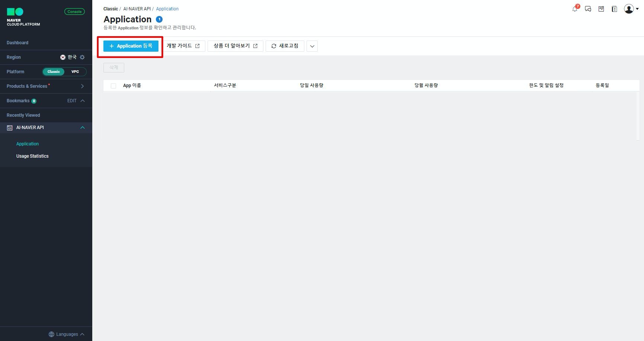Click the Application 등록 button
Image resolution: width=644 pixels, height=341 pixels.
[131, 46]
